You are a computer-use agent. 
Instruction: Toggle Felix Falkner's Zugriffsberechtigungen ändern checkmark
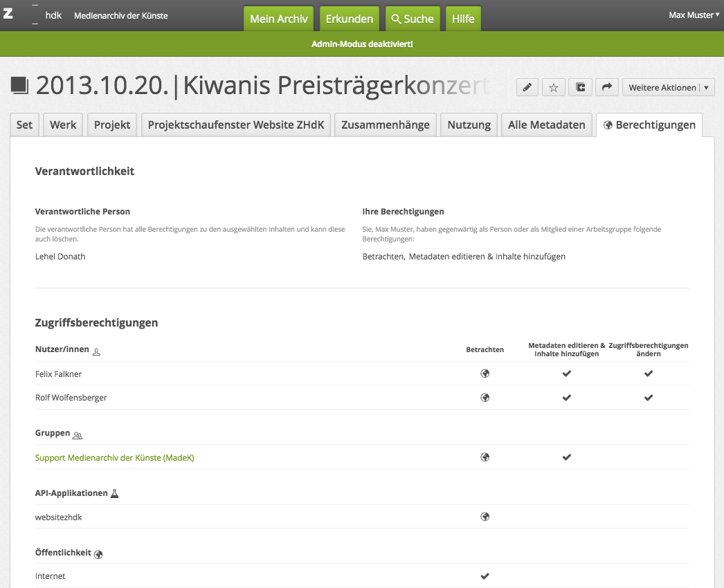point(649,374)
